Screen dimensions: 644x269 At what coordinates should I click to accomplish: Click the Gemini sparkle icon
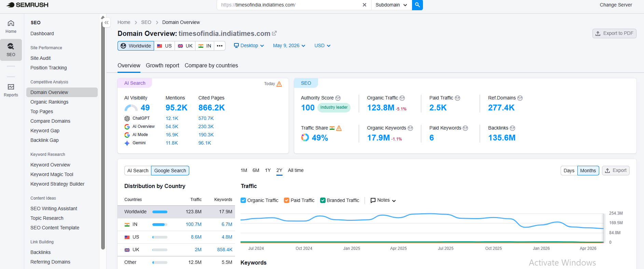[127, 143]
